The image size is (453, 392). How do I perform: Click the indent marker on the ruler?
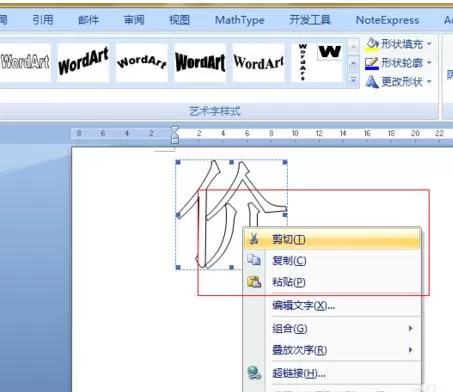coord(175,135)
